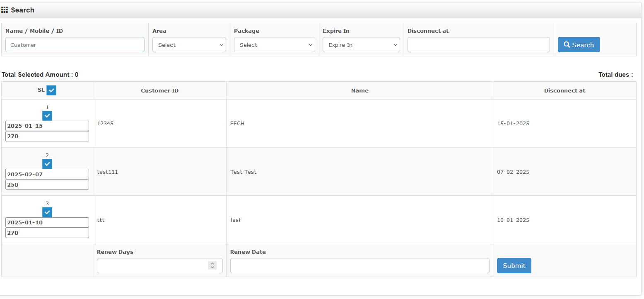
Task: Click the Renew Days stepper arrows
Action: pyautogui.click(x=212, y=266)
